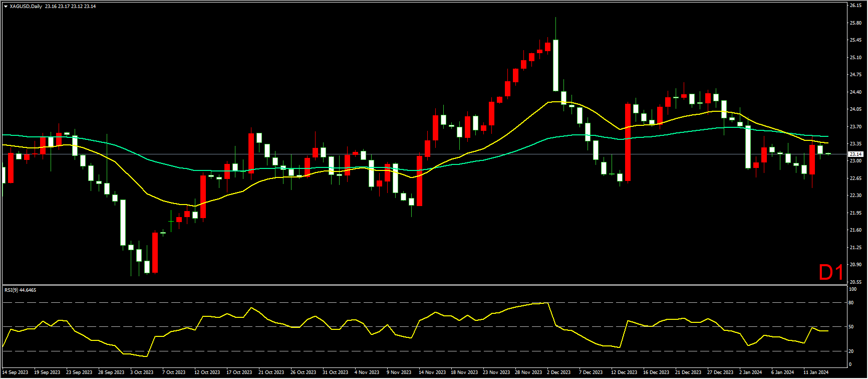
Task: Click the 4 Nov 2023 date label
Action: [367, 372]
